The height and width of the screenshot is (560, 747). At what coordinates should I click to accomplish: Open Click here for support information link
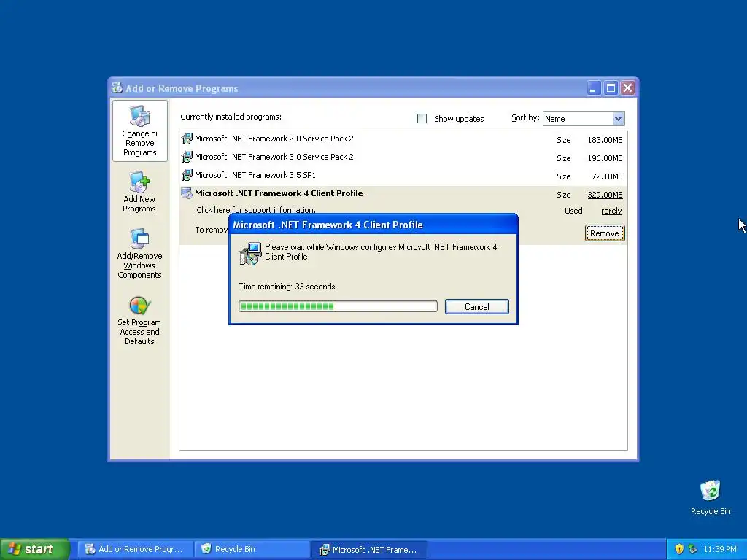tap(256, 210)
